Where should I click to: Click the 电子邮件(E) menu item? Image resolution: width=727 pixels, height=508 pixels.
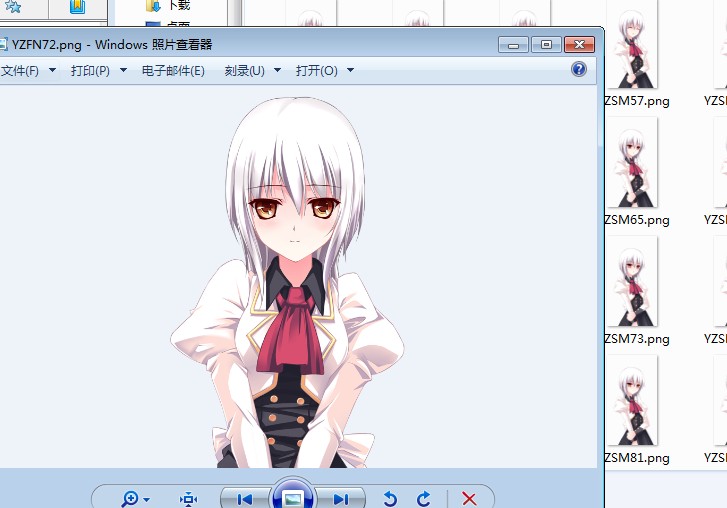click(x=173, y=71)
